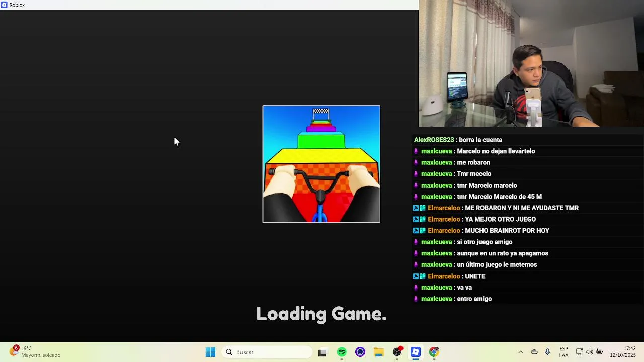Click message 'aunque en un rato ya apagamos'
The width and height of the screenshot is (644, 362).
pos(503,253)
